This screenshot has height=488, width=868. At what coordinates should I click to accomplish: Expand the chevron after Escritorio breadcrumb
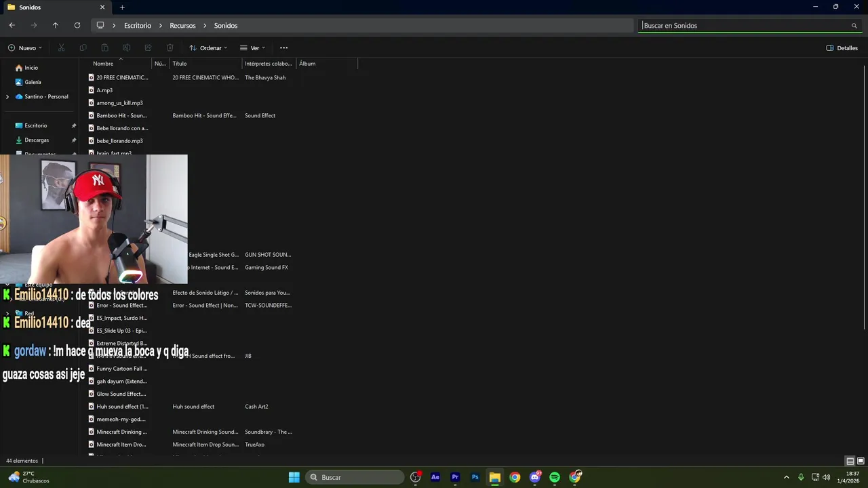coord(161,26)
